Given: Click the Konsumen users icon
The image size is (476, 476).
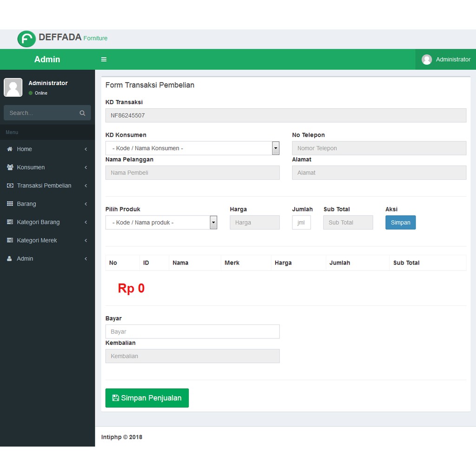Looking at the screenshot, I should (10, 167).
